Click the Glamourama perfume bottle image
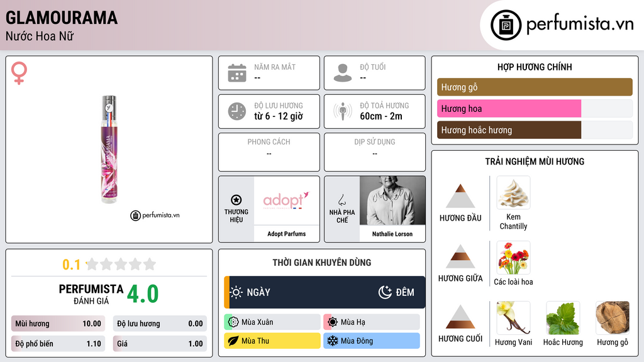 click(x=109, y=150)
